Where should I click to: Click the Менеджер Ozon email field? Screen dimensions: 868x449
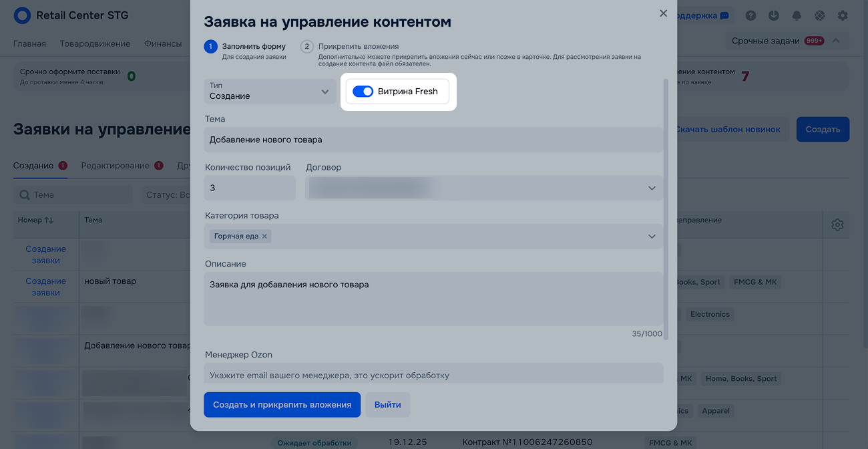pyautogui.click(x=433, y=375)
